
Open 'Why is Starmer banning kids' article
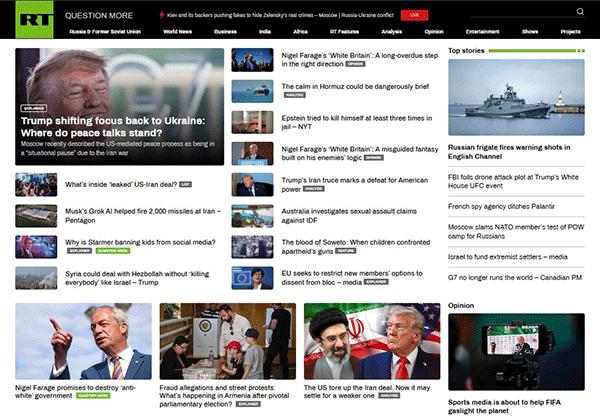140,242
